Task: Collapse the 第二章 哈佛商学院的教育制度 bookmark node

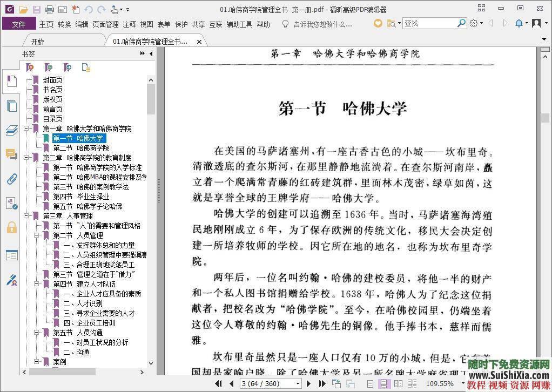Action: pos(26,157)
